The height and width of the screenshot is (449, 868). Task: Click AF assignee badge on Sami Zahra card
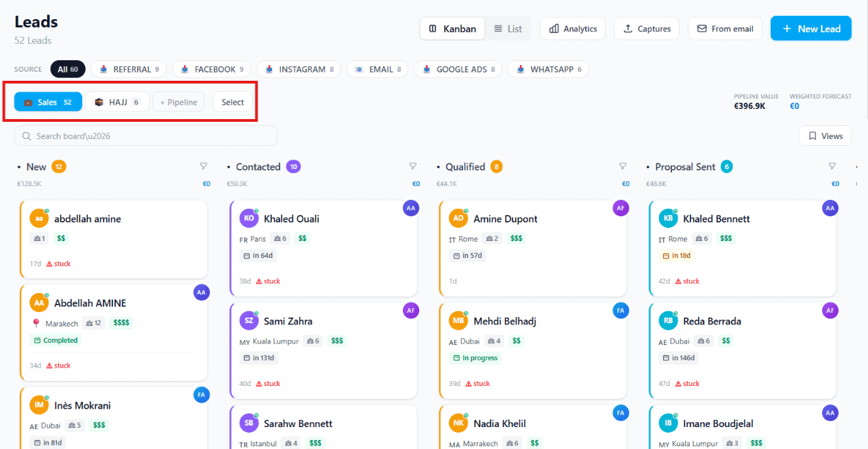pos(411,311)
